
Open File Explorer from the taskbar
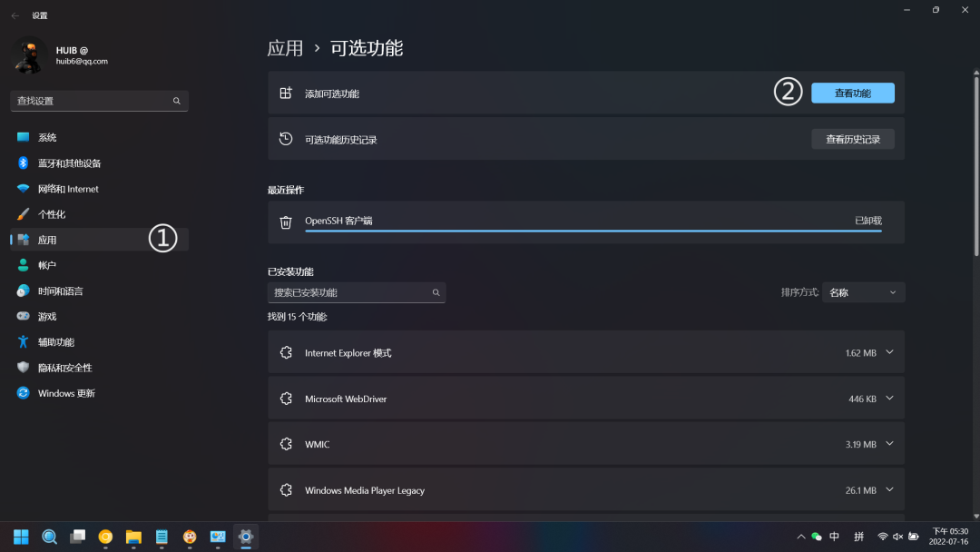point(133,537)
